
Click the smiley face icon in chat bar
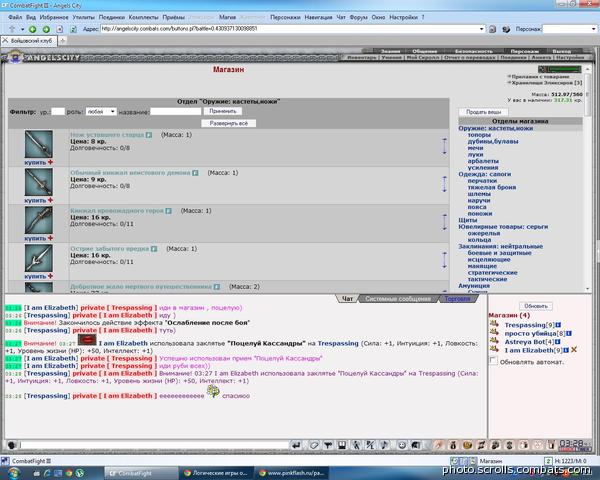click(402, 445)
